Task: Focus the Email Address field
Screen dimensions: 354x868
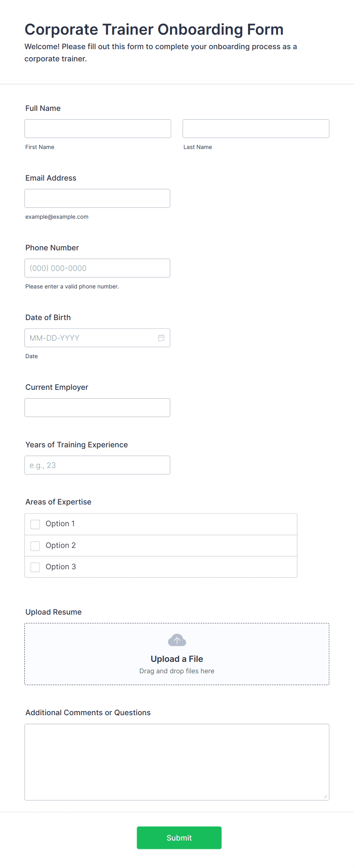Action: [x=97, y=199]
